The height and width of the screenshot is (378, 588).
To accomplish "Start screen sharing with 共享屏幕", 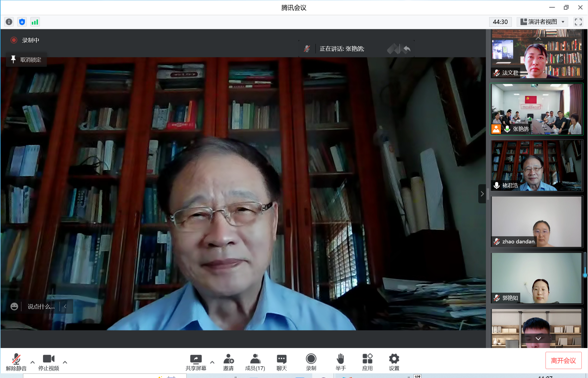I will click(x=196, y=362).
